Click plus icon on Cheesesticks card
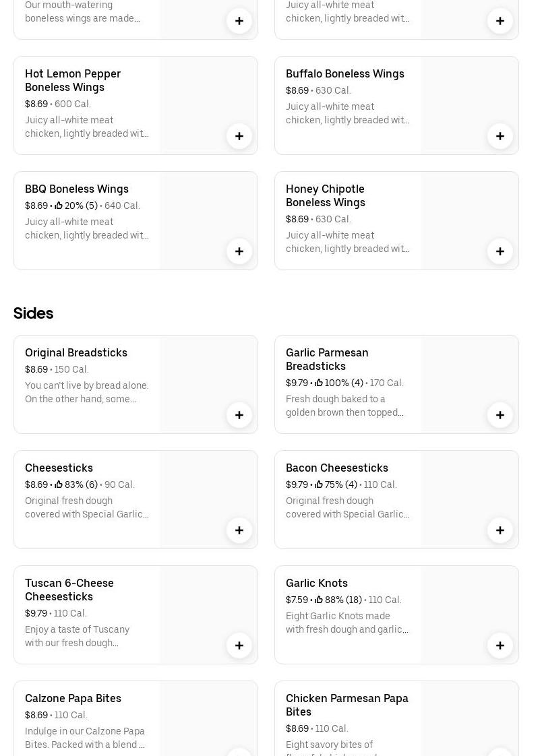The width and height of the screenshot is (542, 756). (239, 530)
